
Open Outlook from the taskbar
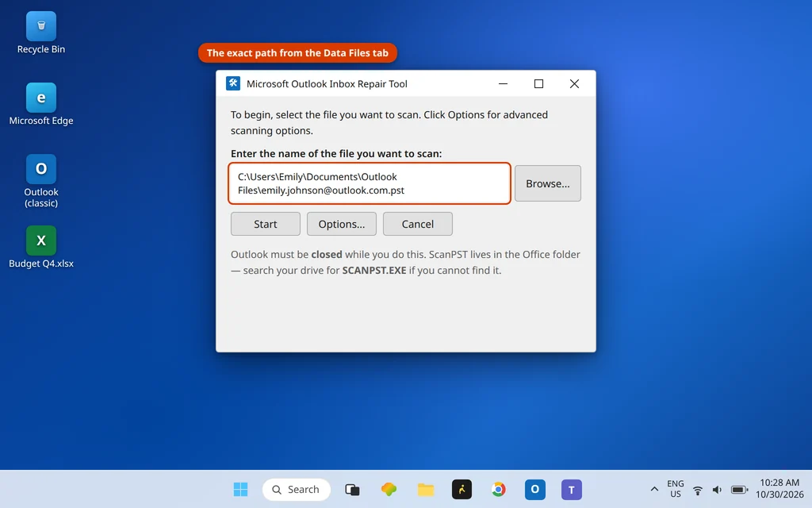click(x=535, y=489)
